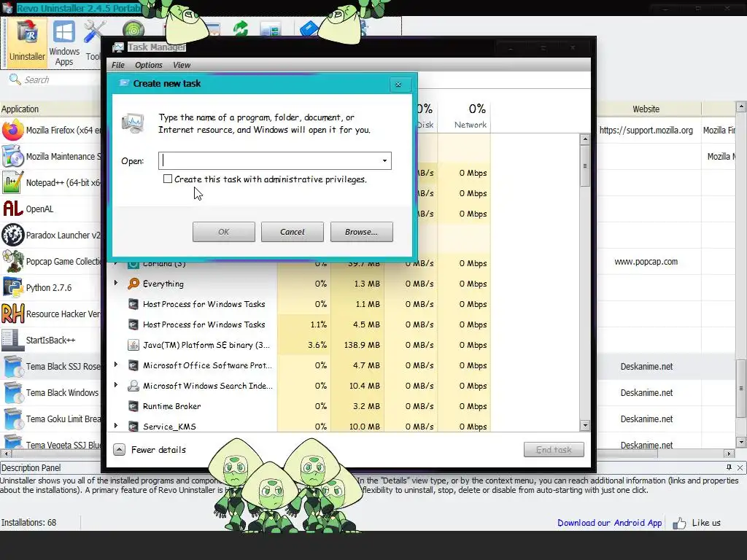Click the Java(TM) Platform SE binary icon
The image size is (747, 560).
pos(133,345)
